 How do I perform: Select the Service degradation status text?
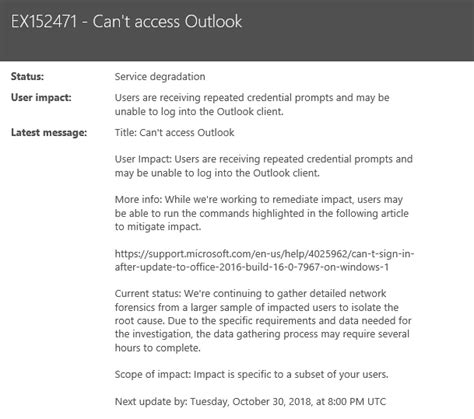coord(160,76)
